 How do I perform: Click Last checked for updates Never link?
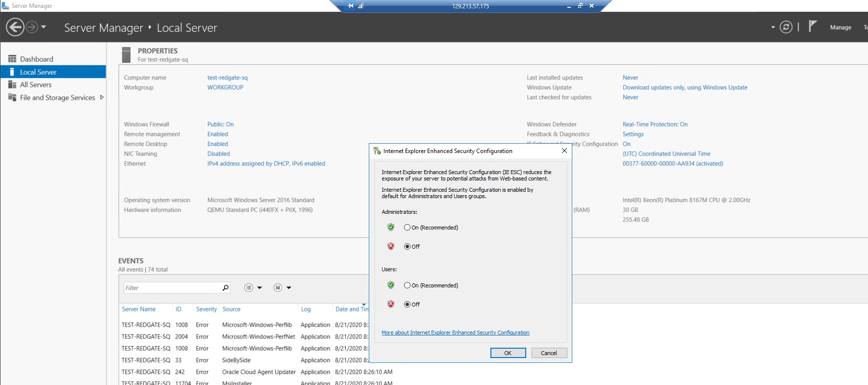click(631, 97)
